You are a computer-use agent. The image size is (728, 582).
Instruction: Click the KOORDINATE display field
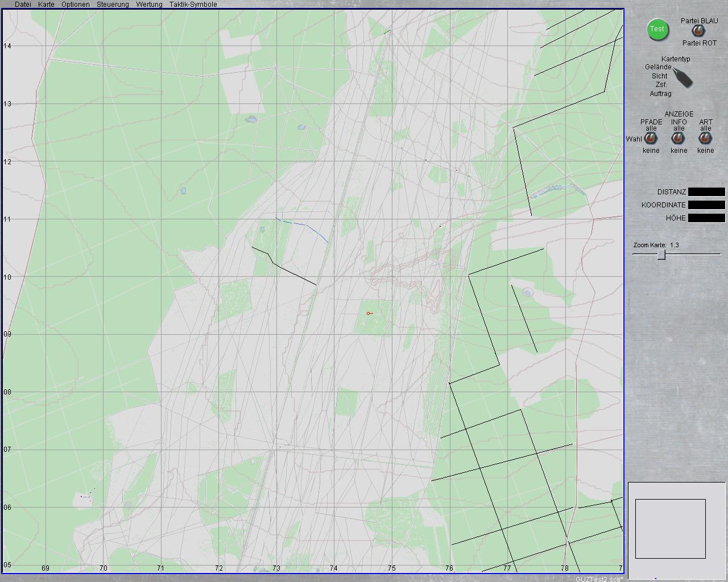click(x=706, y=205)
